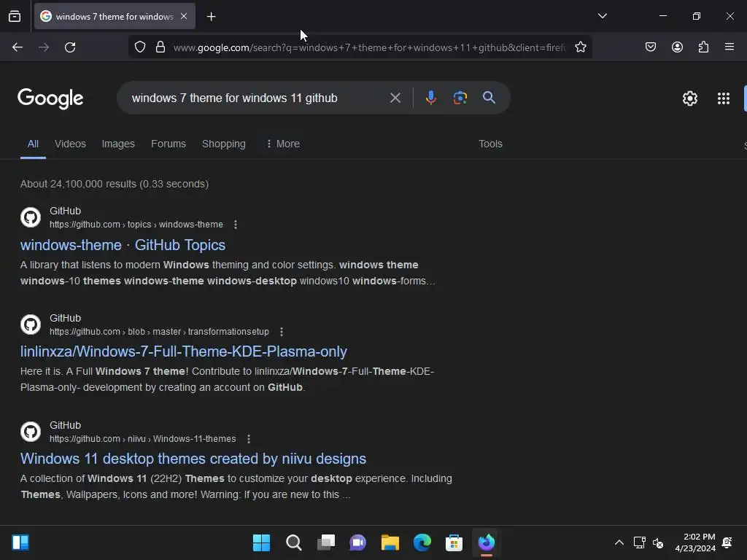
Task: Open Firefox View tab list icon
Action: coord(15,16)
